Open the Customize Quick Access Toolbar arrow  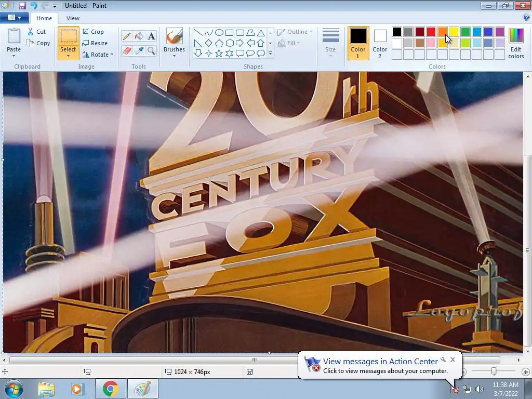pyautogui.click(x=55, y=6)
